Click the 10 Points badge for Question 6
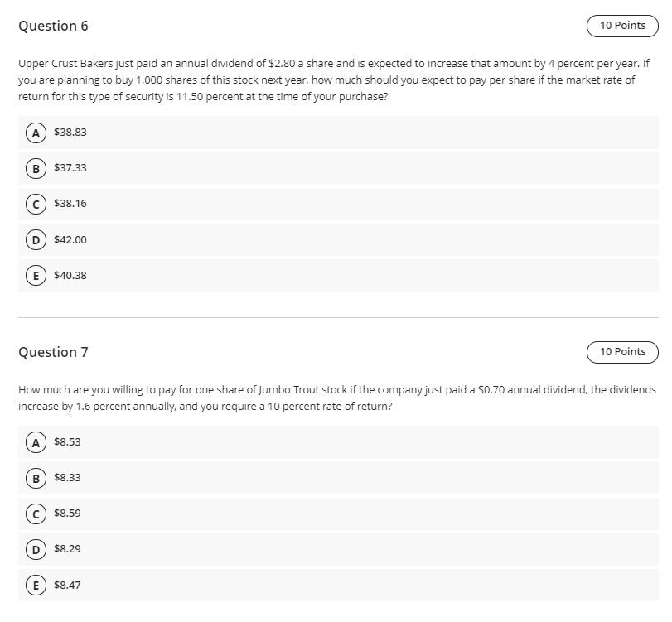This screenshot has width=672, height=622. [622, 26]
